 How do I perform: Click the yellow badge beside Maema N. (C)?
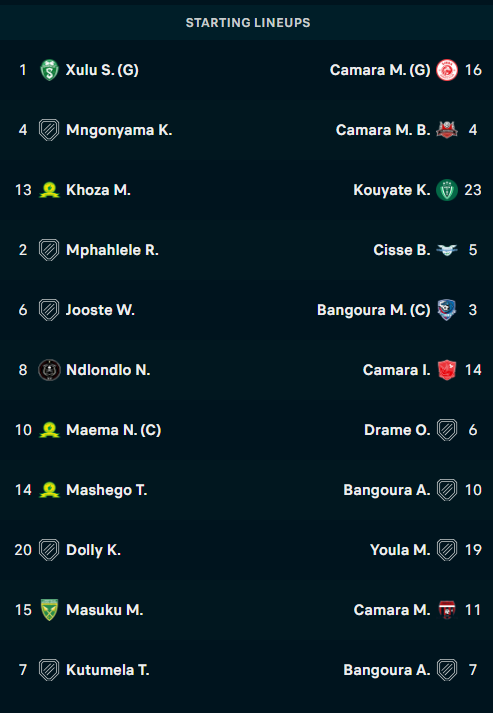[49, 430]
